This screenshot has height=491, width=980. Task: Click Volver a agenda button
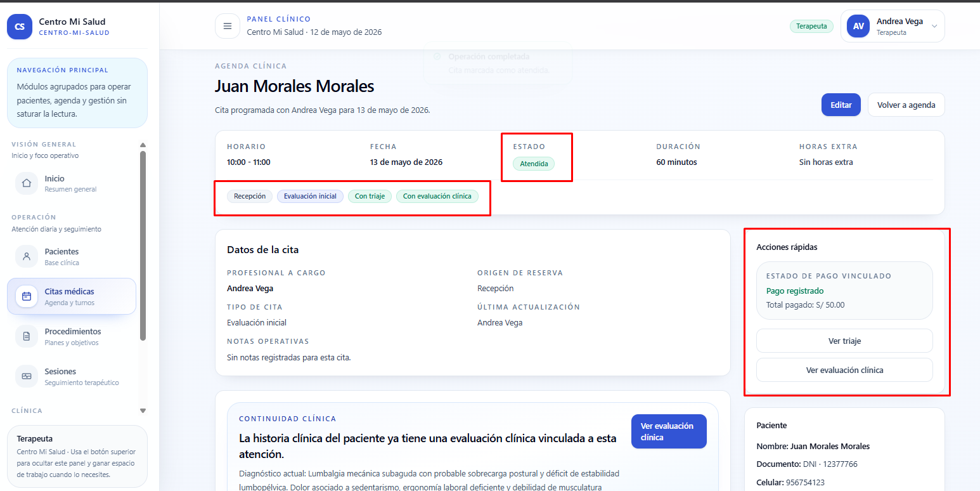click(906, 105)
